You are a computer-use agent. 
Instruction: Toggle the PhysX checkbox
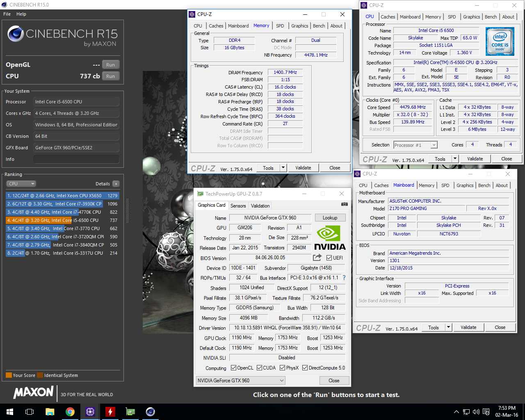pos(282,368)
